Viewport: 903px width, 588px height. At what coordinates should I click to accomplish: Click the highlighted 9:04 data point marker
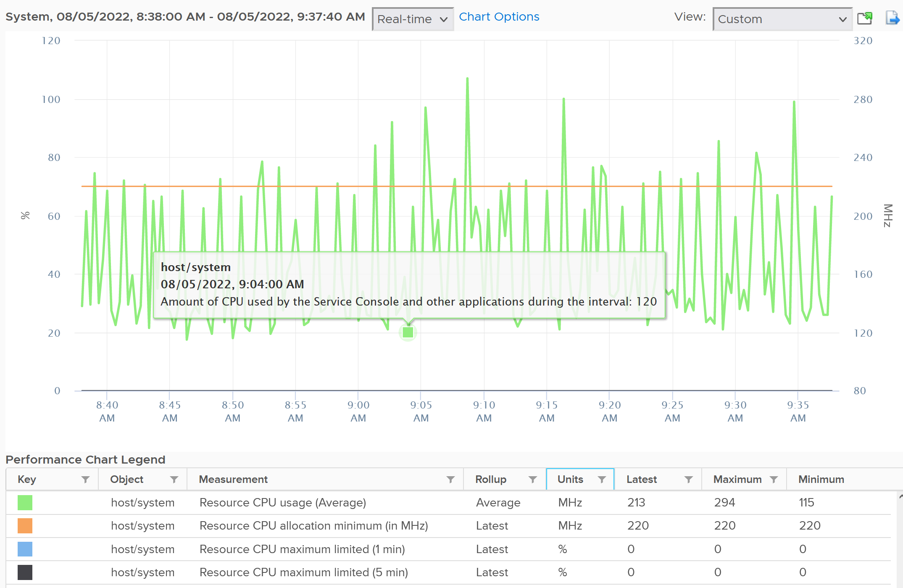click(408, 332)
